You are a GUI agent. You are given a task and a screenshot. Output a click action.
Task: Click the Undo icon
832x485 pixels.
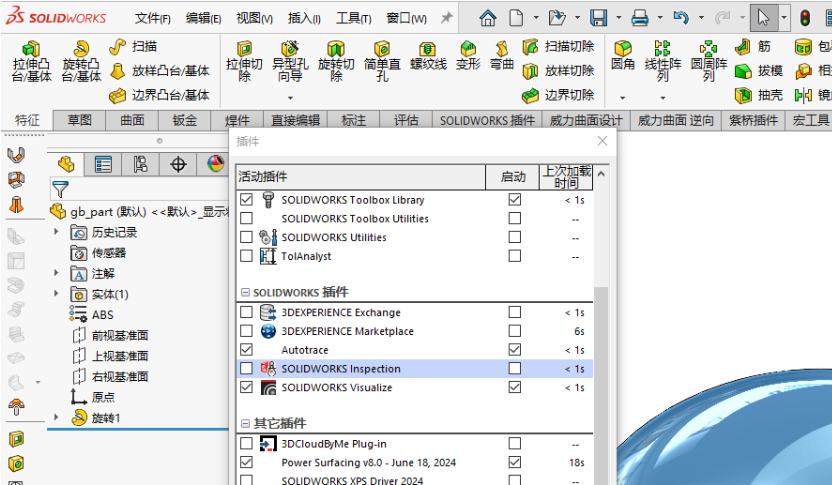tap(681, 19)
